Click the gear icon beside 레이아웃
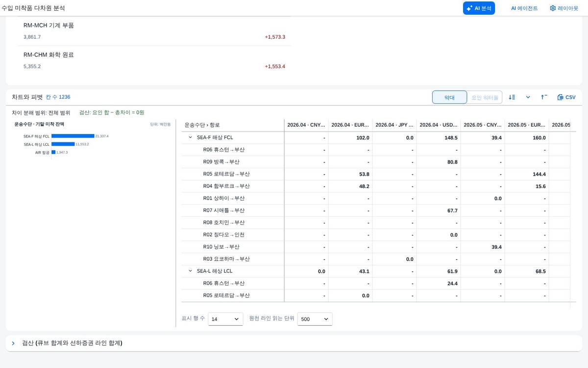This screenshot has width=588, height=368. (553, 8)
